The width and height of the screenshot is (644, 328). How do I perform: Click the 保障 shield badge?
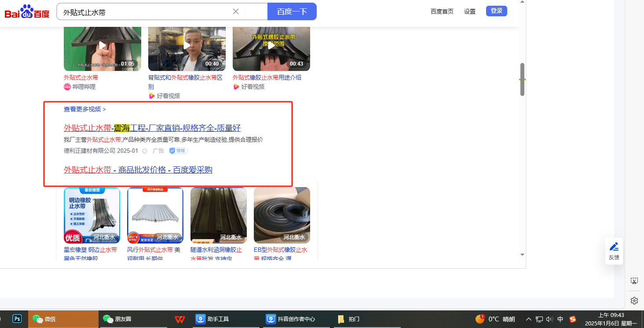179,151
